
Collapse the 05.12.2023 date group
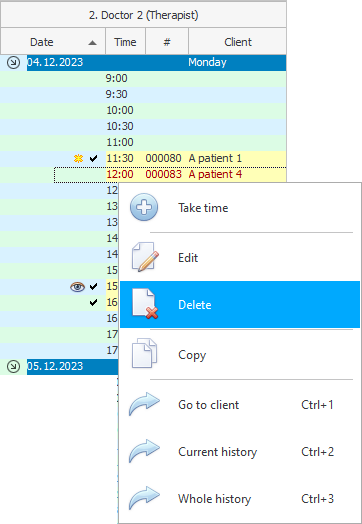tap(13, 367)
